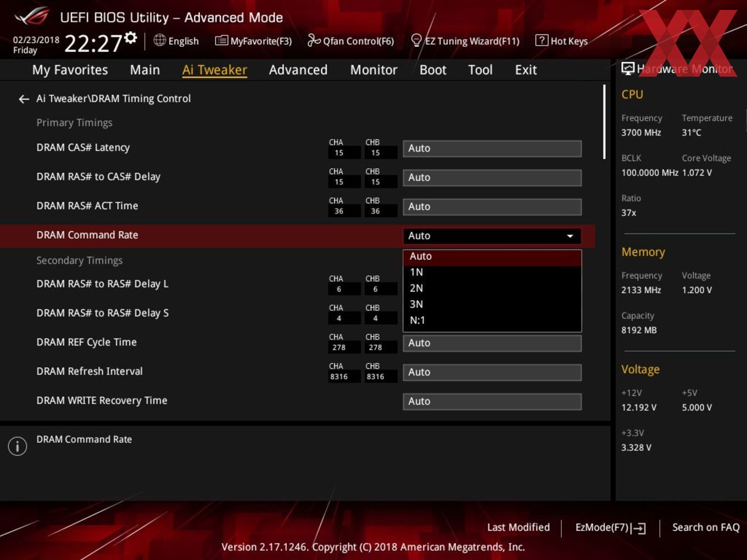The width and height of the screenshot is (747, 560).
Task: Click Ai Tweaker\DRAM Timing Control breadcrumb
Action: pos(113,99)
